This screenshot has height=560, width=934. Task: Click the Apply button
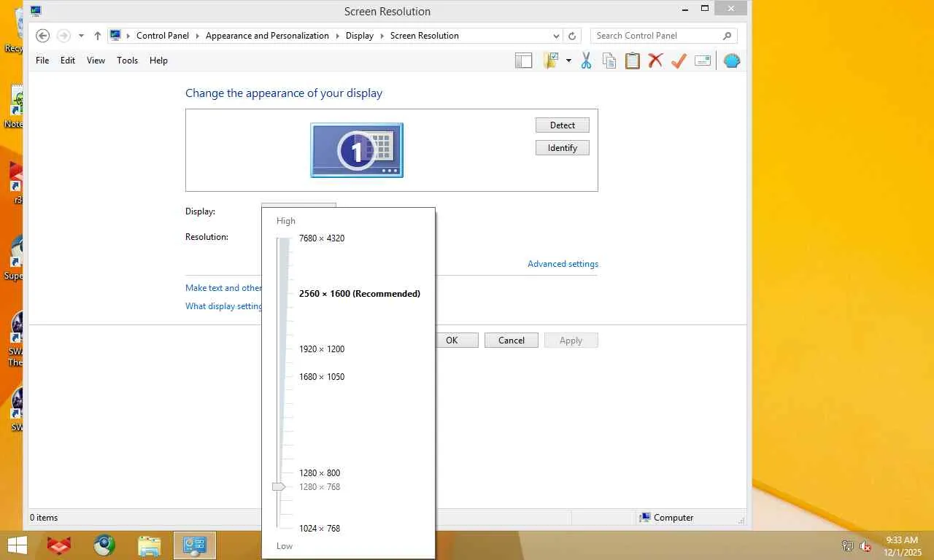tap(571, 341)
